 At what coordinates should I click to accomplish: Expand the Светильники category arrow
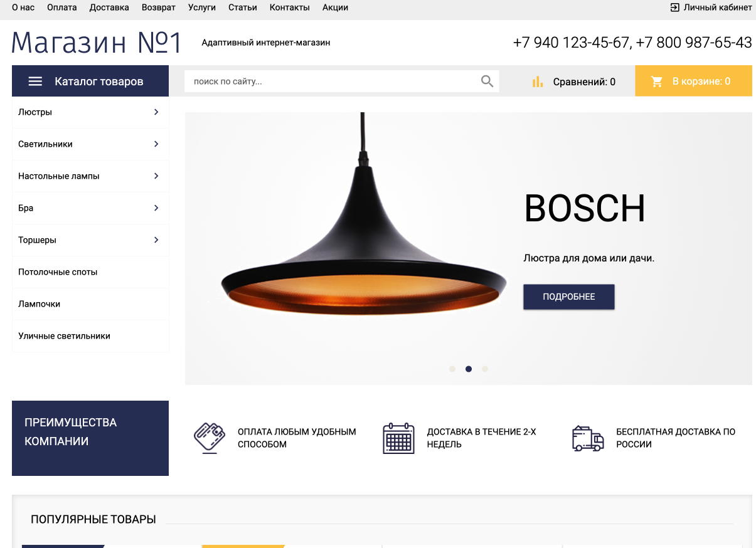click(156, 144)
